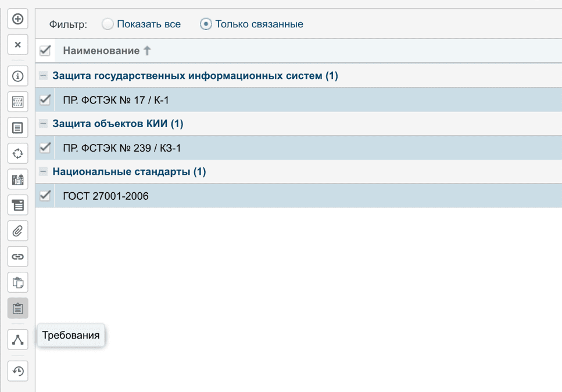Viewport: 562px width, 392px height.
Task: Collapse 'Защита государственных информационных систем' group
Action: coord(43,75)
